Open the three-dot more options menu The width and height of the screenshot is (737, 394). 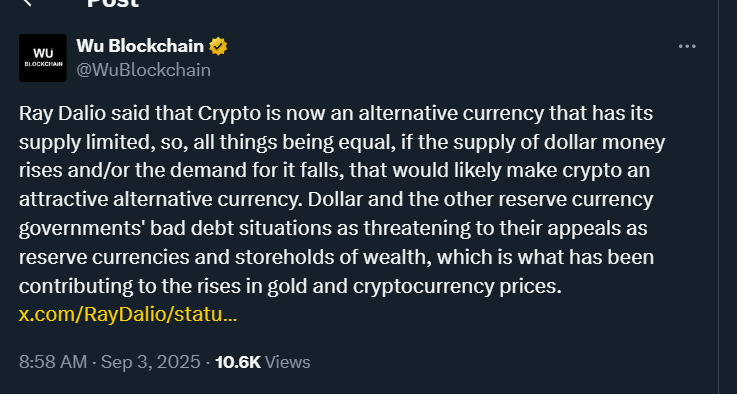coord(687,47)
